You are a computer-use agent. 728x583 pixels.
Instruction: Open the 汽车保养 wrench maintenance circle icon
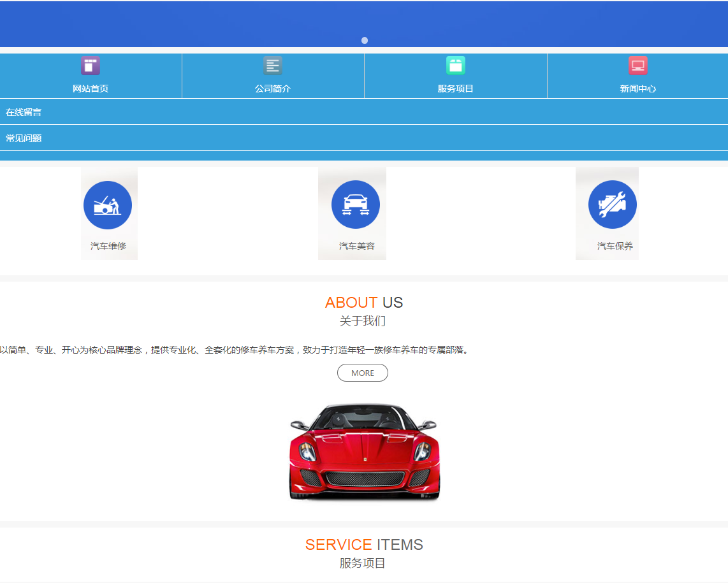613,205
